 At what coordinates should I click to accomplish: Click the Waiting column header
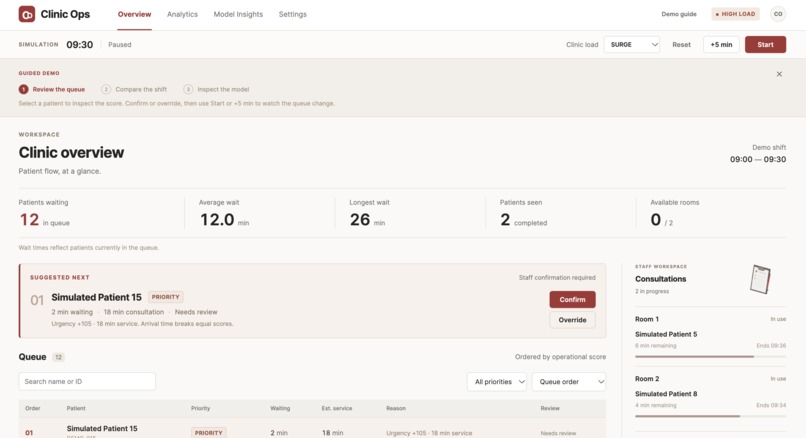[x=280, y=408]
